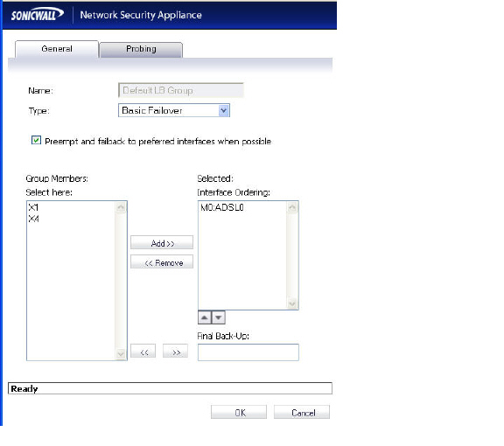This screenshot has width=504, height=446.
Task: Click the Default LB Group name field
Action: click(181, 90)
